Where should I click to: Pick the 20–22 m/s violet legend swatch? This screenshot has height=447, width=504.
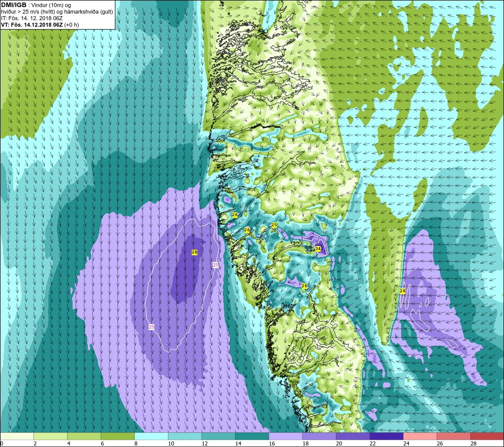pyautogui.click(x=353, y=436)
